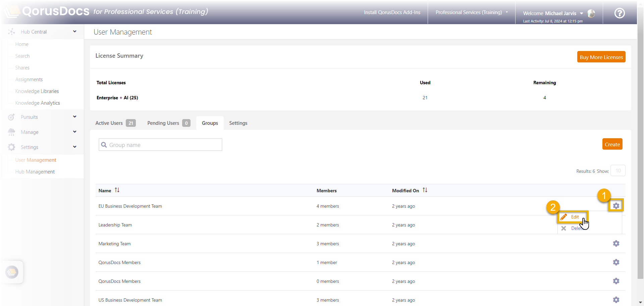644x306 pixels.
Task: Click Install QorusDocs Add-Ins link
Action: pos(392,12)
